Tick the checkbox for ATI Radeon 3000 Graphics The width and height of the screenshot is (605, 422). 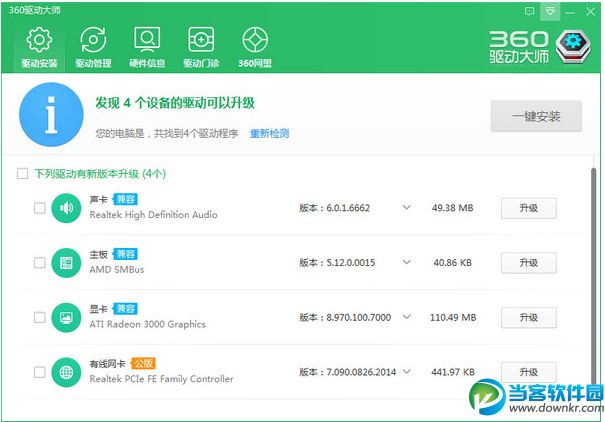(39, 317)
